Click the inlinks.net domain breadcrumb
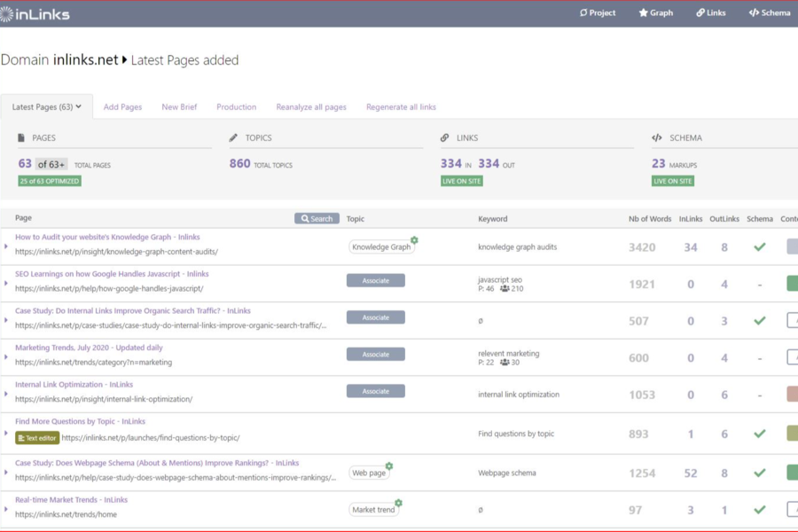 [85, 60]
